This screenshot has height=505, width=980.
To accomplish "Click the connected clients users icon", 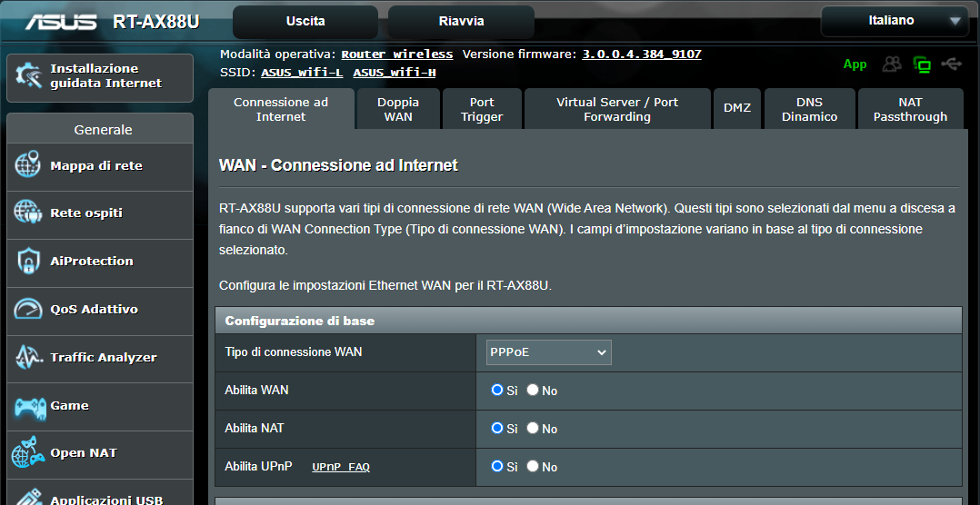I will pyautogui.click(x=893, y=64).
